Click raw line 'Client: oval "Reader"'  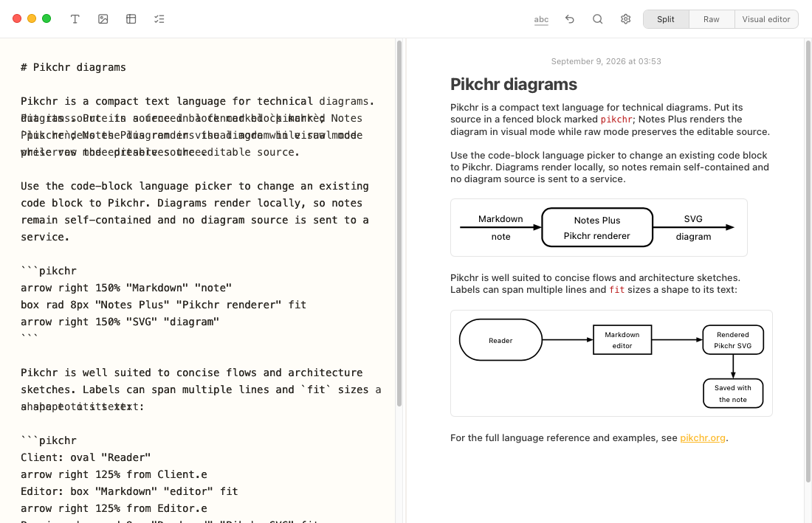(x=86, y=458)
